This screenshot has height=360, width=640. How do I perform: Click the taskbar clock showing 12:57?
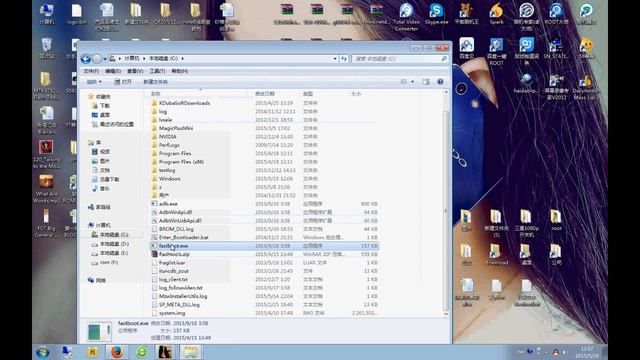[x=587, y=352]
